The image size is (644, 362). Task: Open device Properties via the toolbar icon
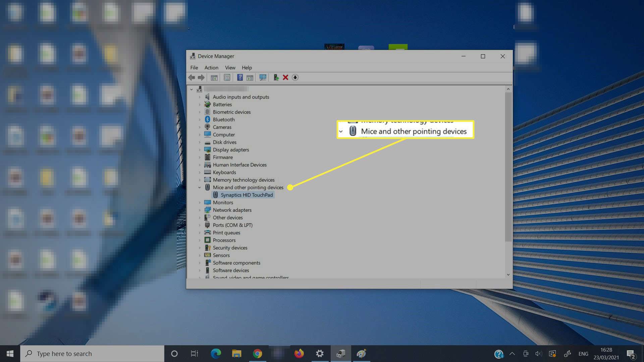coord(227,77)
